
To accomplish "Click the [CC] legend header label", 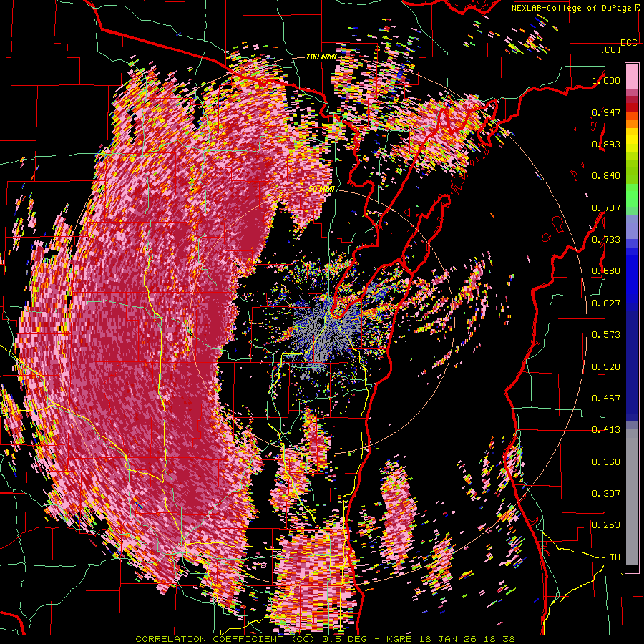I will click(610, 49).
